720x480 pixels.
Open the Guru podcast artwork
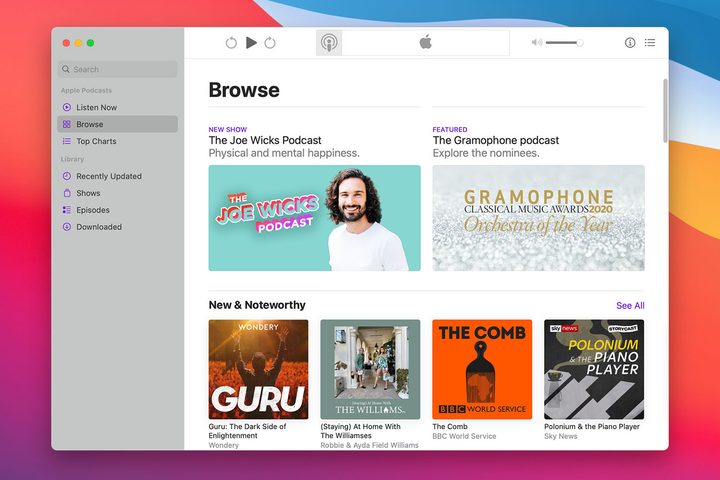259,370
